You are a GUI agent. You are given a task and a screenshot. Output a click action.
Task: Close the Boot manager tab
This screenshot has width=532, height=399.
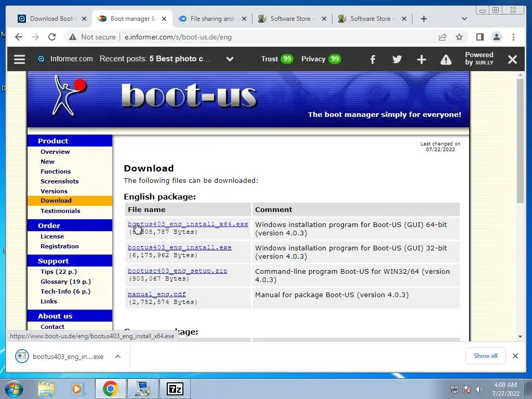[x=164, y=19]
